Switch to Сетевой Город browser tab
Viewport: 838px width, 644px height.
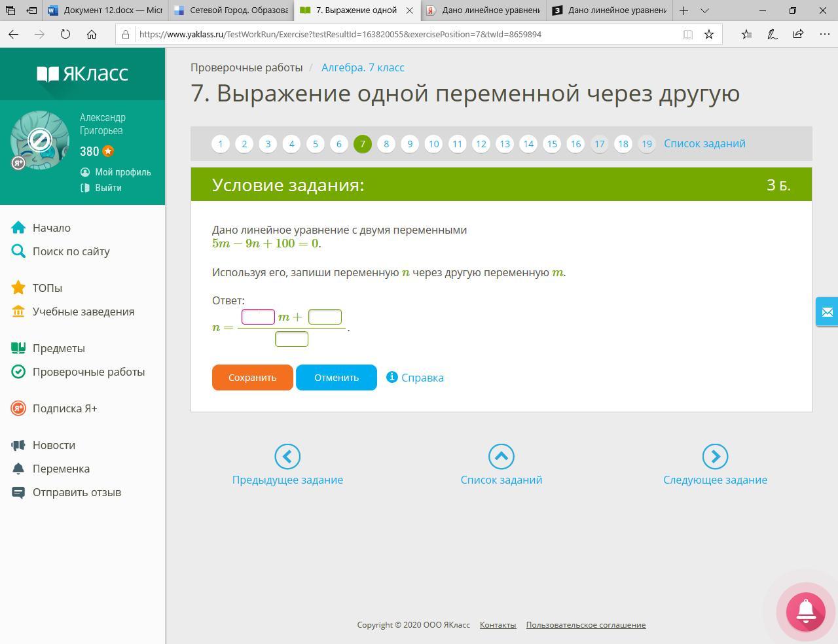[x=231, y=10]
